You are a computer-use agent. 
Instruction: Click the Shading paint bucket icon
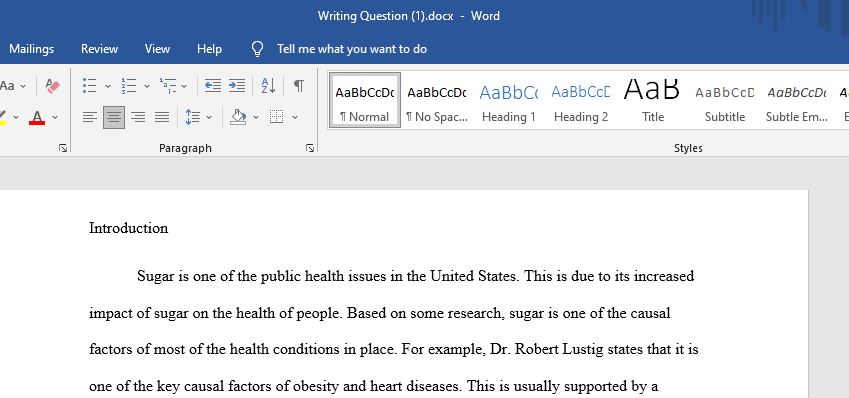coord(238,117)
